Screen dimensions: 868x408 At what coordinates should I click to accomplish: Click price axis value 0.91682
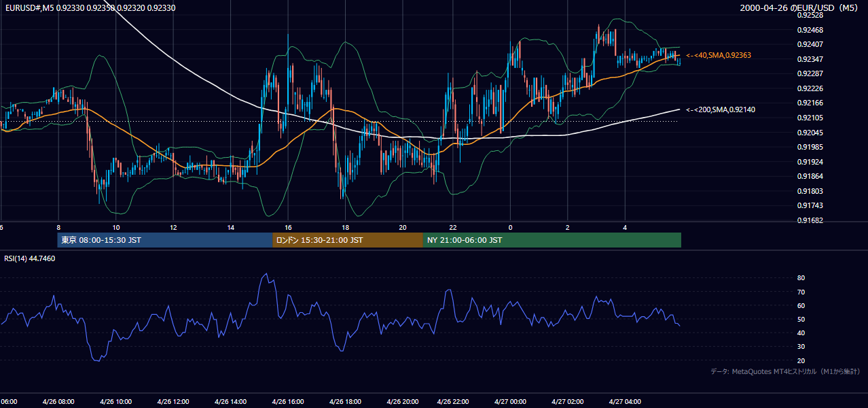(x=811, y=220)
